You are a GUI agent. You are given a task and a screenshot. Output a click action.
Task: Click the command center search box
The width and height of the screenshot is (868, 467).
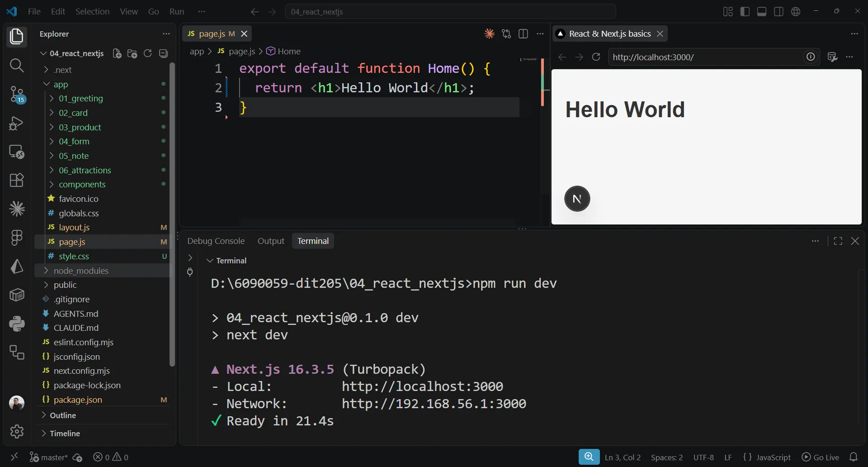(450, 12)
